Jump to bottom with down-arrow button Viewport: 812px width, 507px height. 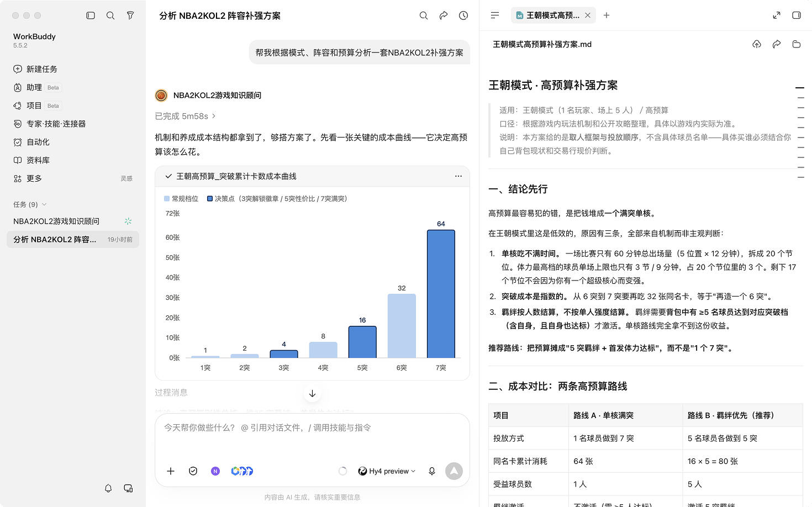[x=312, y=393]
